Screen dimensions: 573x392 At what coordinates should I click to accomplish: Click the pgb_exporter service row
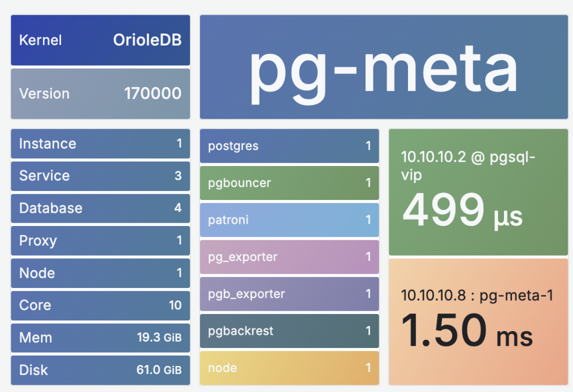pyautogui.click(x=290, y=294)
